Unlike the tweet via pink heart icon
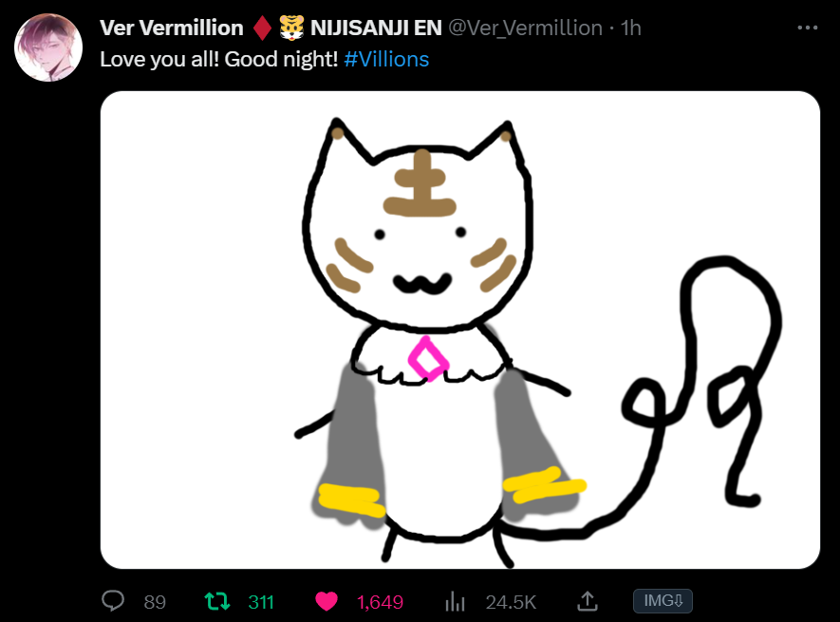 pyautogui.click(x=327, y=602)
